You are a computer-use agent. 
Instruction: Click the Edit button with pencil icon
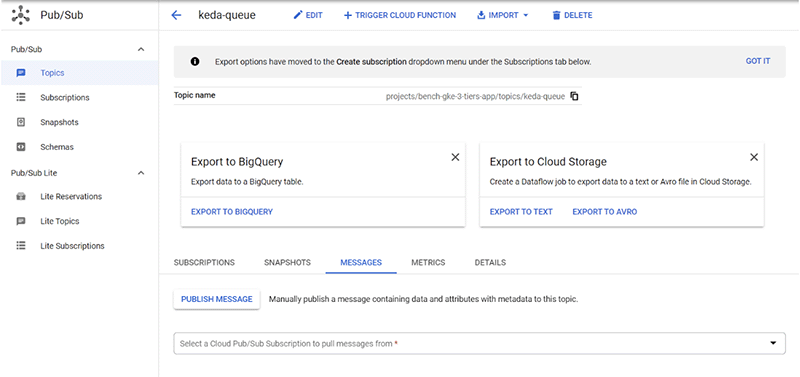308,15
